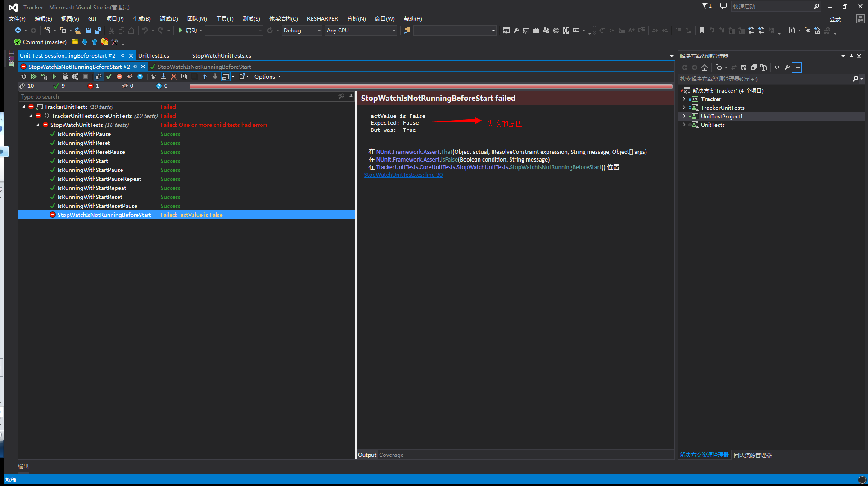Screen dimensions: 868x486
Task: Open the StopWatchUnitTests.cs: line 30 link
Action: point(403,175)
